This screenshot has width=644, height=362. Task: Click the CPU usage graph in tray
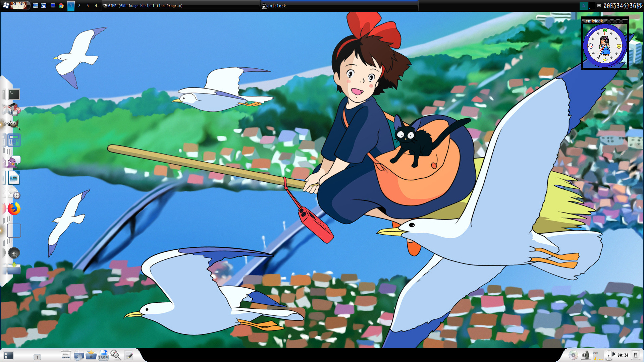(x=597, y=356)
